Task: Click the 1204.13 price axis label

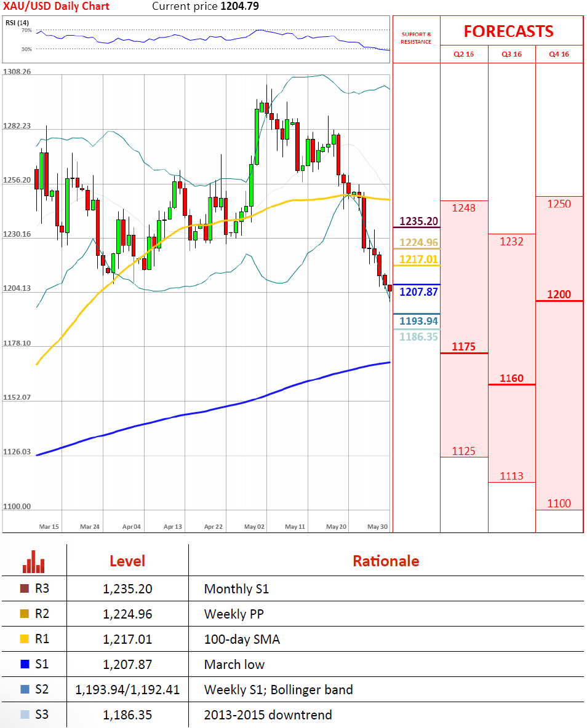Action: pos(17,288)
